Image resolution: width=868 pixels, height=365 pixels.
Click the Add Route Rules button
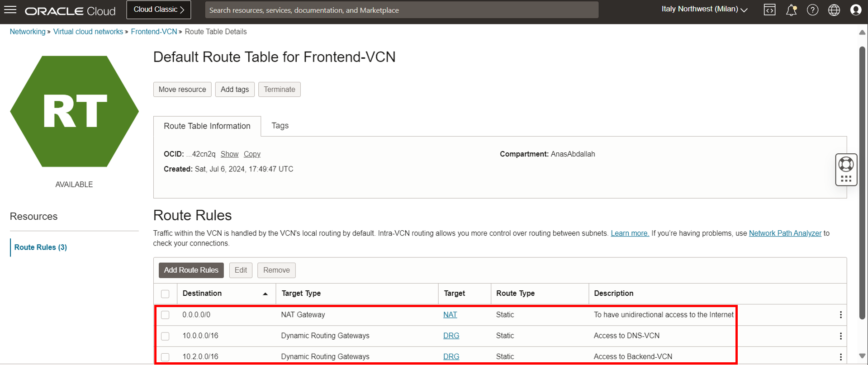tap(191, 270)
